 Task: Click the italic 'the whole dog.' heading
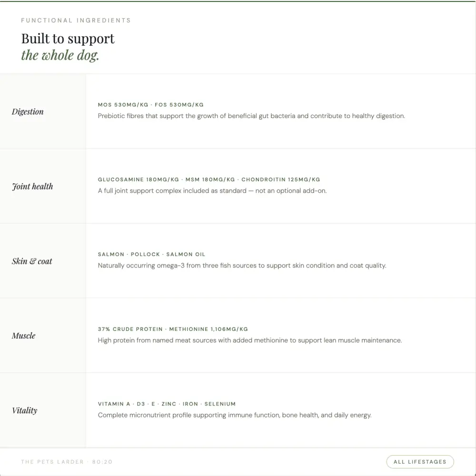point(60,55)
